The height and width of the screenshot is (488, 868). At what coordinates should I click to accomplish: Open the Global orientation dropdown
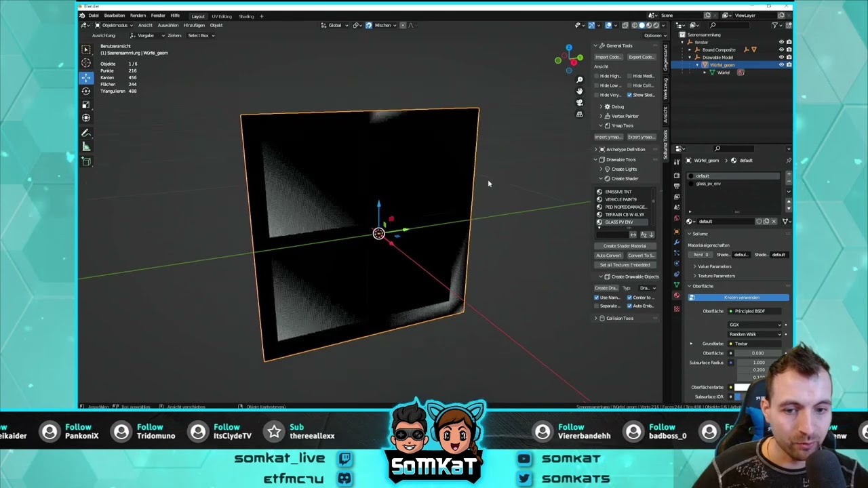335,25
